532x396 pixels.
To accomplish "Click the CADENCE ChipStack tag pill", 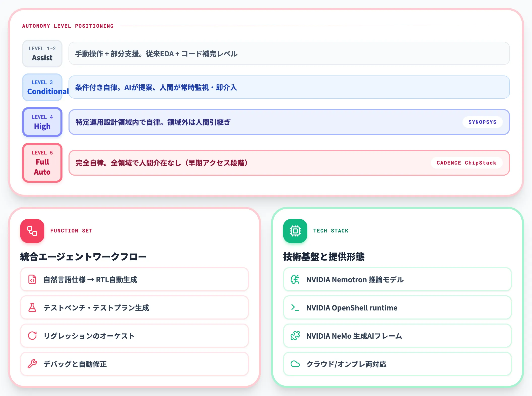I will (x=467, y=163).
